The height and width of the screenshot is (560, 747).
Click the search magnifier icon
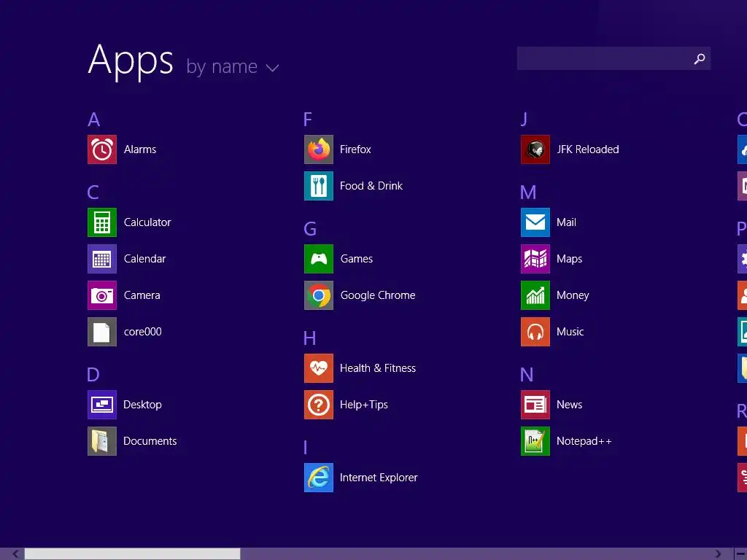[x=700, y=58]
